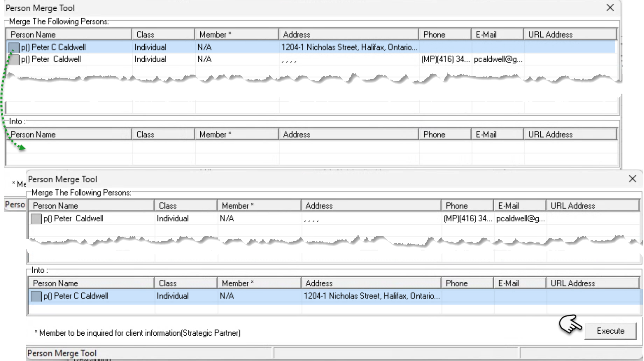The height and width of the screenshot is (361, 644).
Task: Click Person Name header in front window merge list
Action: 91,206
